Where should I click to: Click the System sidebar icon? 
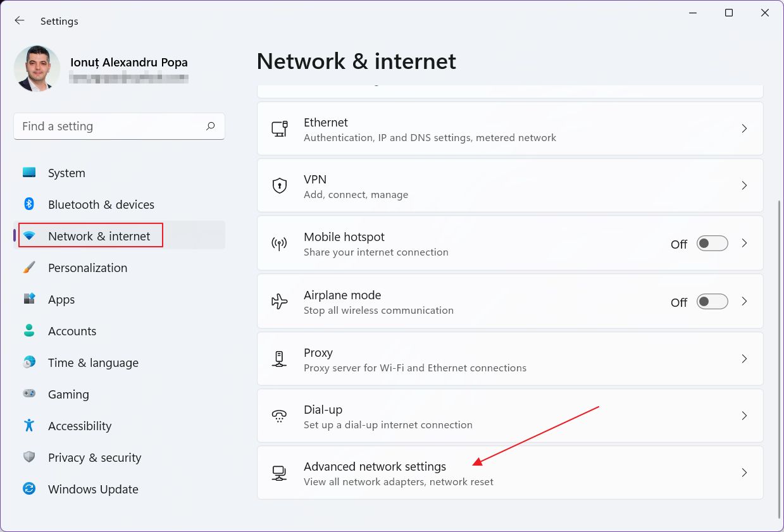tap(29, 173)
